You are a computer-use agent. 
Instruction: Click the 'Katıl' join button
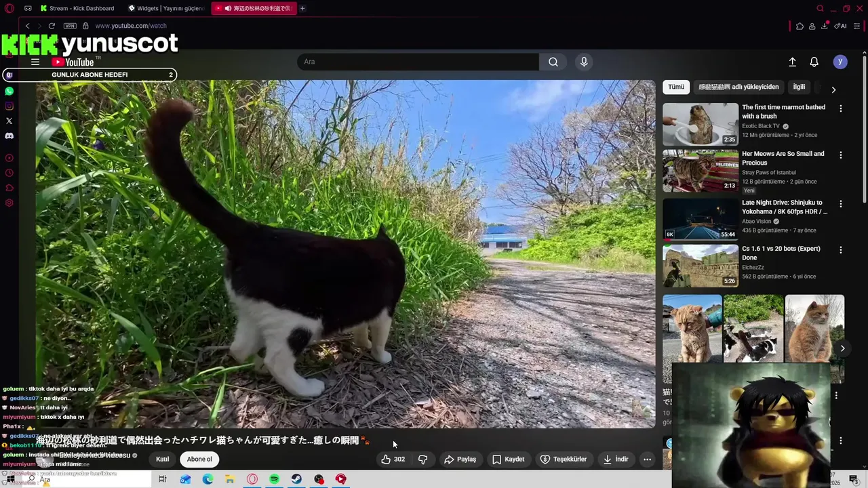point(163,459)
